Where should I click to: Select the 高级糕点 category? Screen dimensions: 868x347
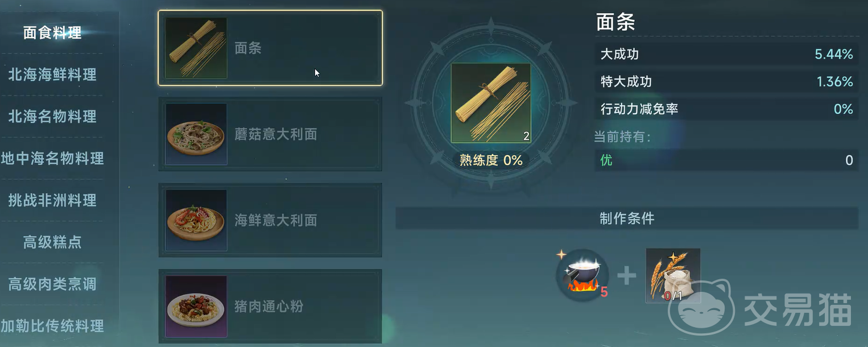52,242
